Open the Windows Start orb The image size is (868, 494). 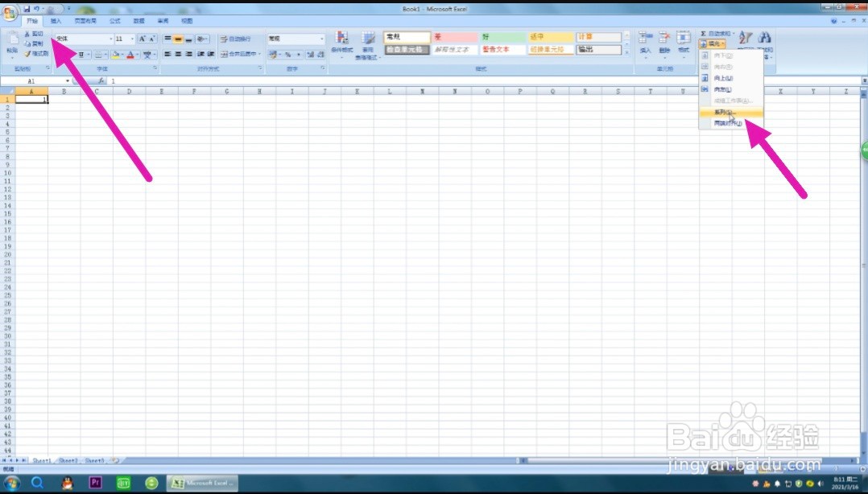(x=10, y=483)
